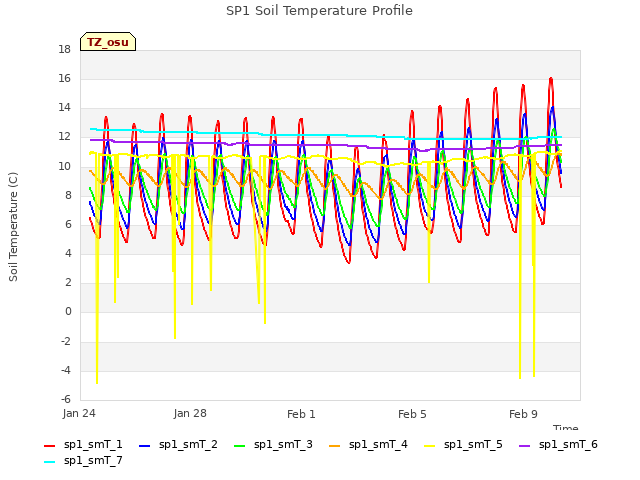This screenshot has width=640, height=480.
Task: Click the 10 y-axis tick label
Action: [64, 167]
